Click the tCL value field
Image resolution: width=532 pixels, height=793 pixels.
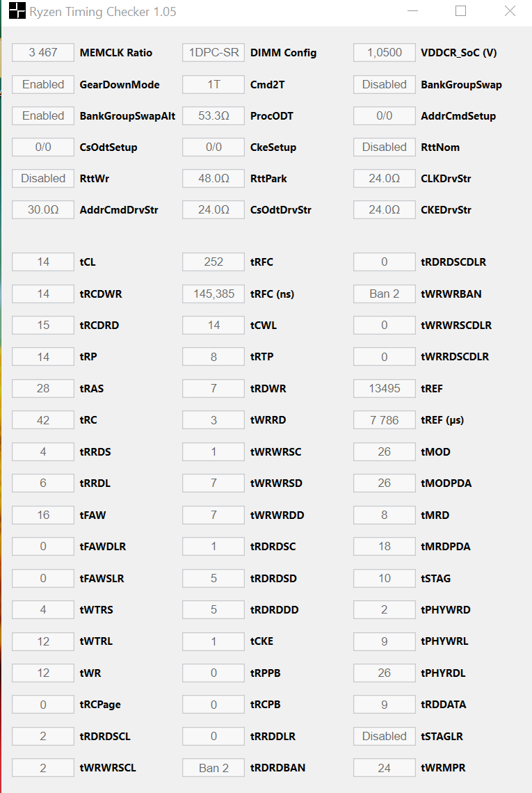click(x=43, y=262)
